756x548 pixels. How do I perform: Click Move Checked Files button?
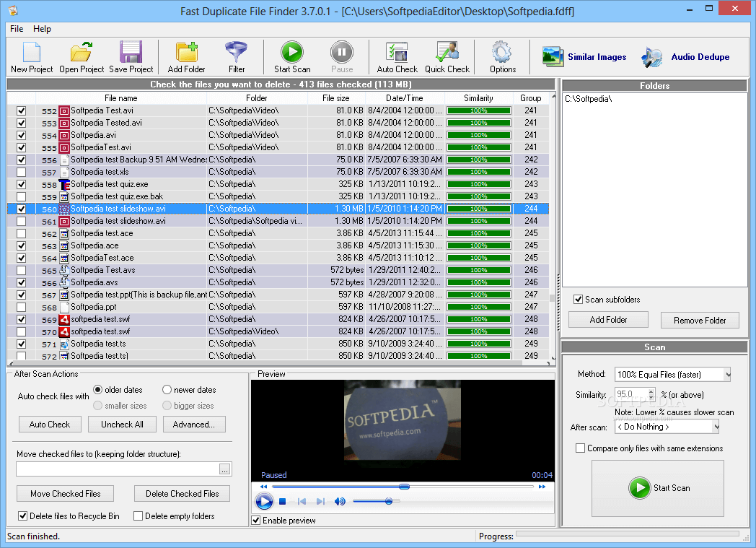(x=65, y=494)
